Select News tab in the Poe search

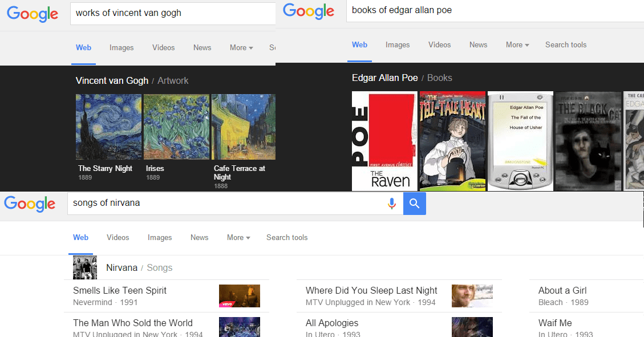[x=478, y=44]
